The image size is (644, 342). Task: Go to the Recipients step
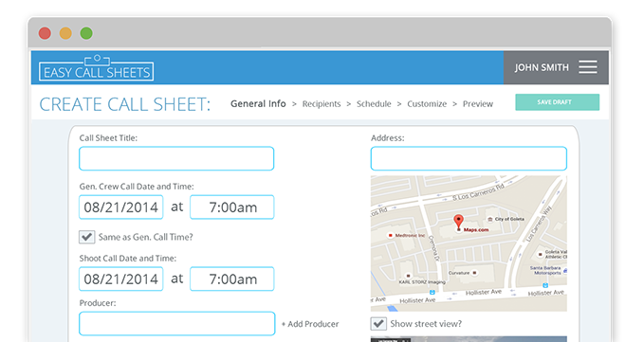point(322,104)
